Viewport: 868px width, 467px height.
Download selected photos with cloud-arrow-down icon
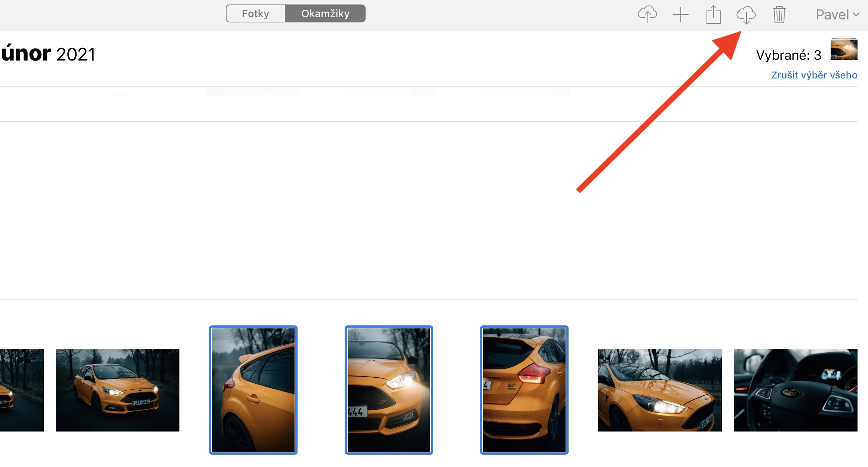click(746, 15)
